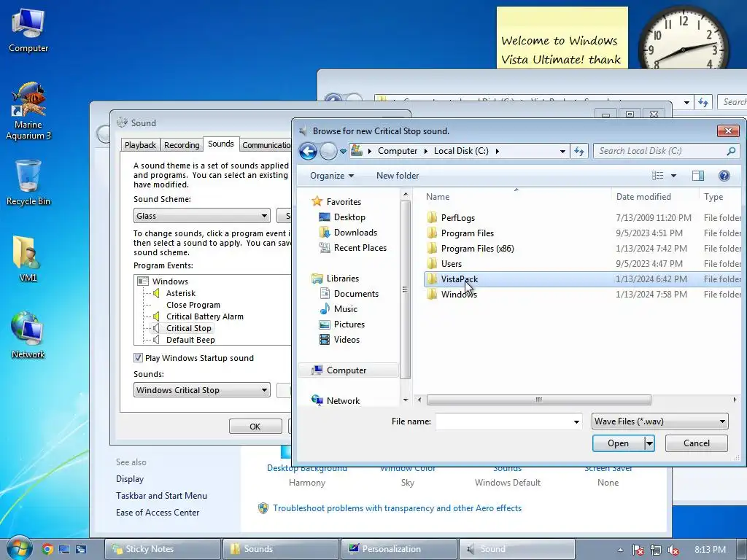Viewport: 747px width, 560px height.
Task: Toggle Play Windows Startup sound checkbox
Action: pos(138,357)
